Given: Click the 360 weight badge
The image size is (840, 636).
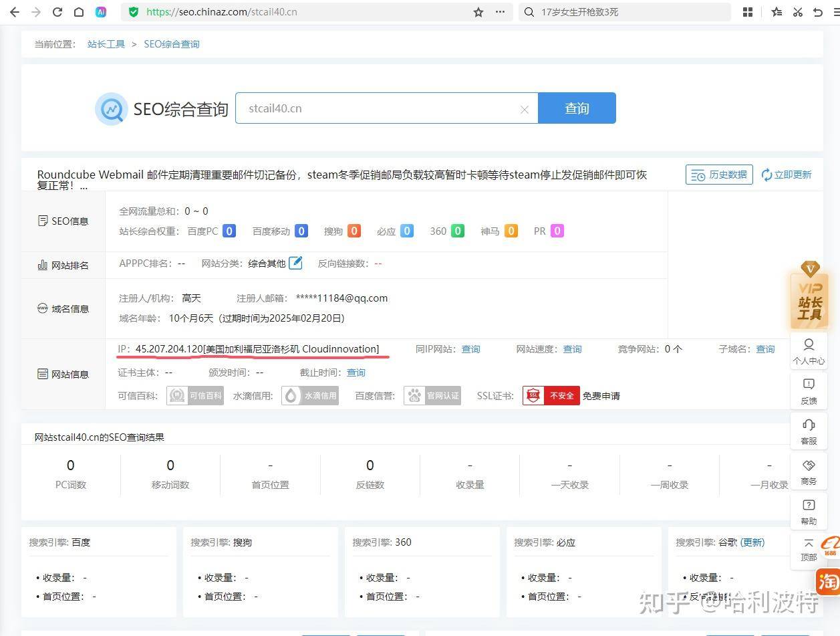Looking at the screenshot, I should 458,231.
